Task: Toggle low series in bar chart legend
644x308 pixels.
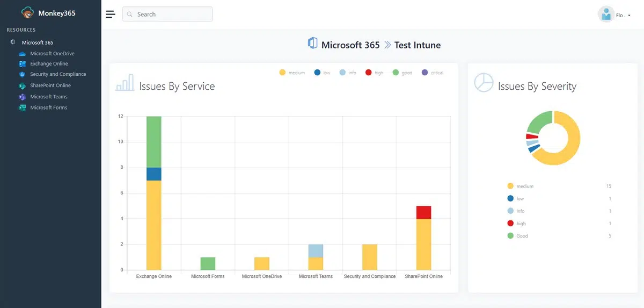Action: [323, 73]
